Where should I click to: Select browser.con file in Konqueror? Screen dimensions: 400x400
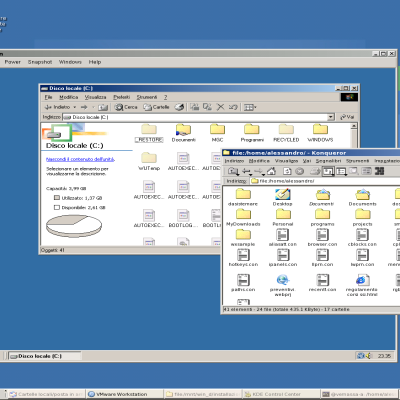(x=322, y=238)
